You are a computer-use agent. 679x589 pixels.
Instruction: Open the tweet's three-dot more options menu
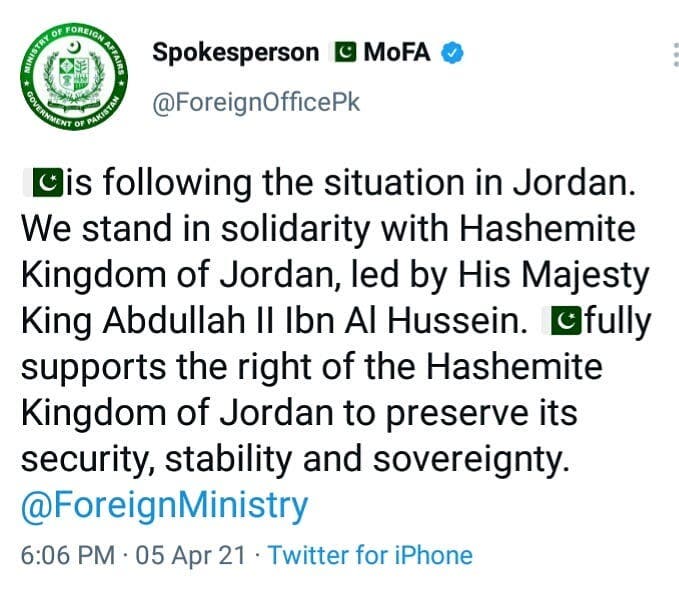676,55
